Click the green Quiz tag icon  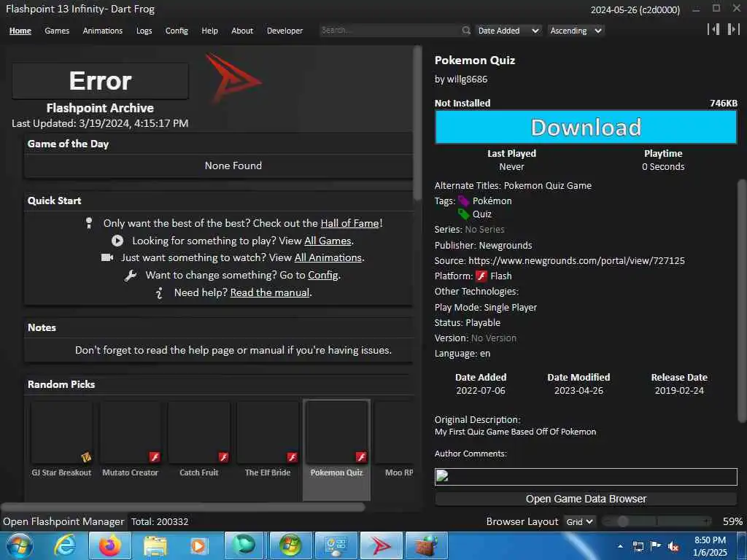pos(463,214)
